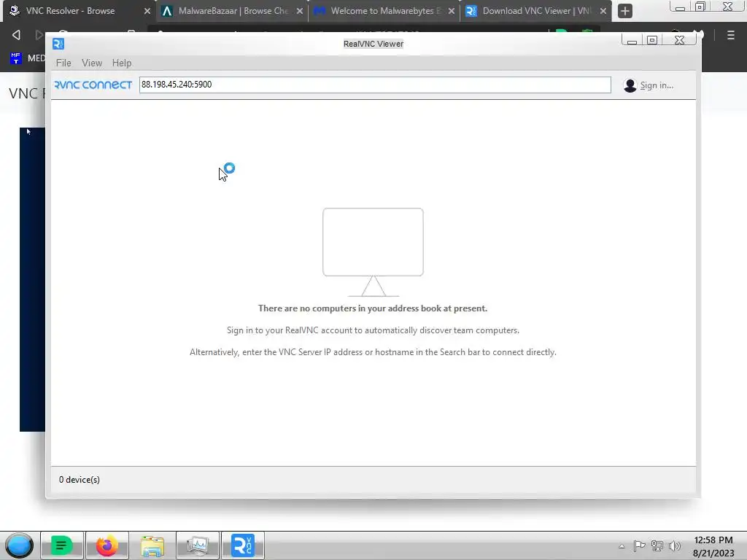The image size is (747, 560).
Task: Show hidden system tray icons
Action: (x=622, y=546)
